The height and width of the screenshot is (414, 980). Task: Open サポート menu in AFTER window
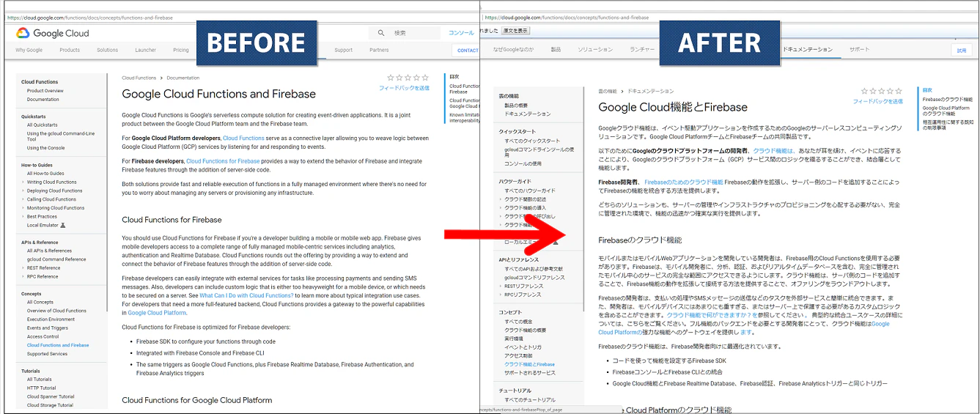pyautogui.click(x=860, y=50)
